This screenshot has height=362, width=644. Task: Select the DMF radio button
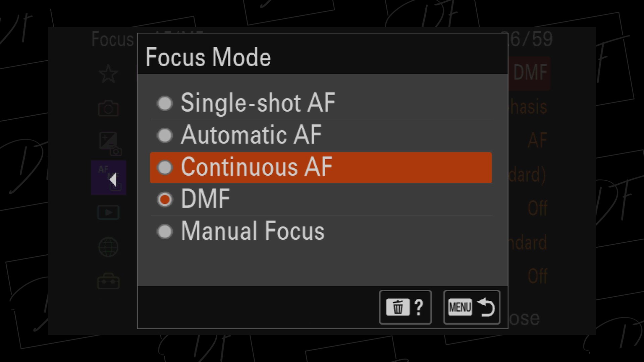point(165,199)
